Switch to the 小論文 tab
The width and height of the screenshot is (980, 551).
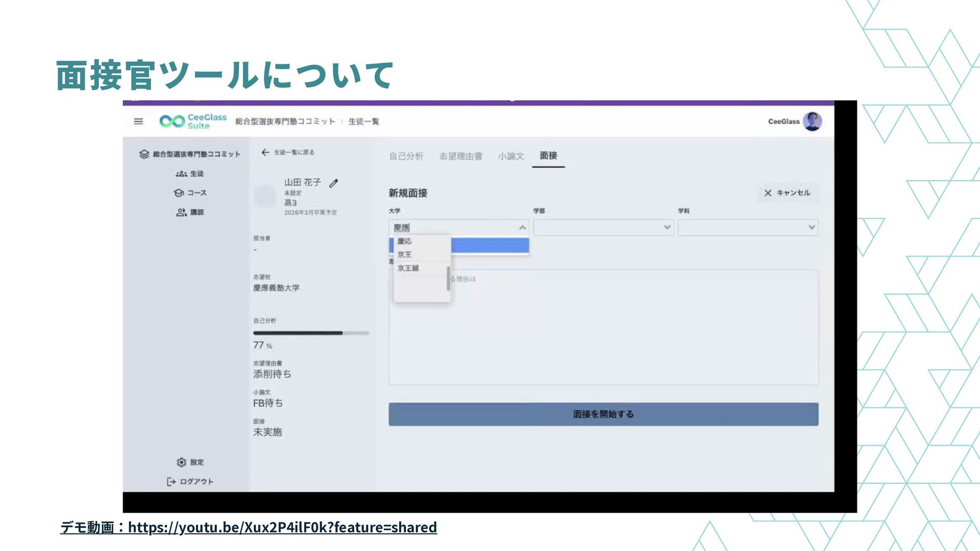(511, 156)
